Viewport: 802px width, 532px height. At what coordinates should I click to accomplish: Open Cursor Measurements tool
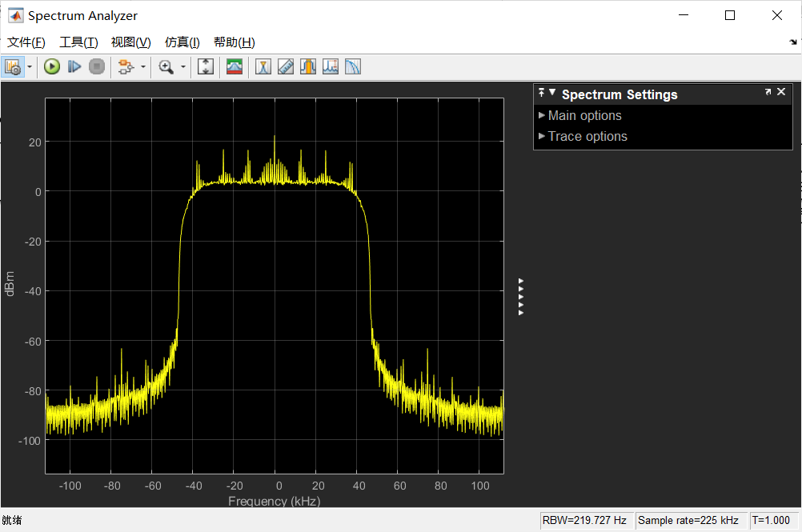point(285,66)
